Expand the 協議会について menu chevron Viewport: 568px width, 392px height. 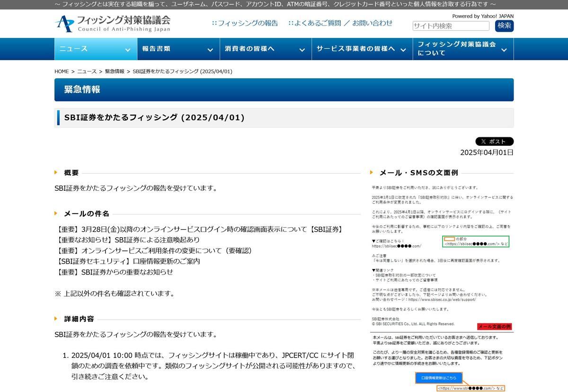point(504,50)
